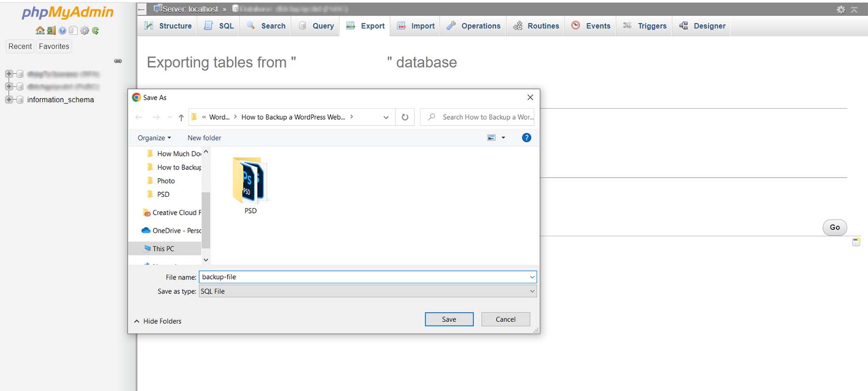Expand the information_schema database tree
The height and width of the screenshot is (391, 868).
point(9,99)
